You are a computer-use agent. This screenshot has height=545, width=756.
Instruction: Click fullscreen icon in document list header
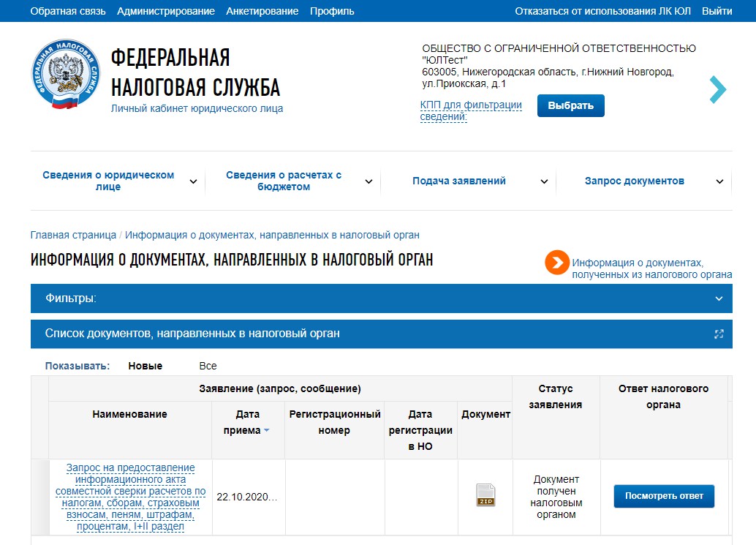(719, 334)
